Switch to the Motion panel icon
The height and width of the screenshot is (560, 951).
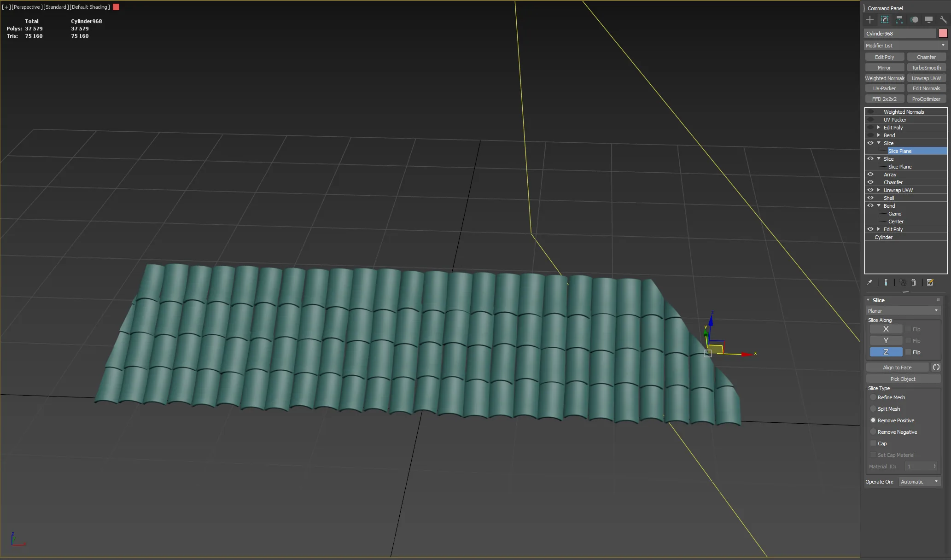(914, 20)
